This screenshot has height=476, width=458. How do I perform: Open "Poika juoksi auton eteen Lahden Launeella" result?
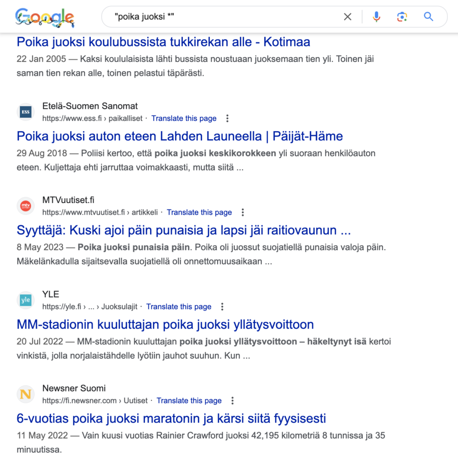179,136
